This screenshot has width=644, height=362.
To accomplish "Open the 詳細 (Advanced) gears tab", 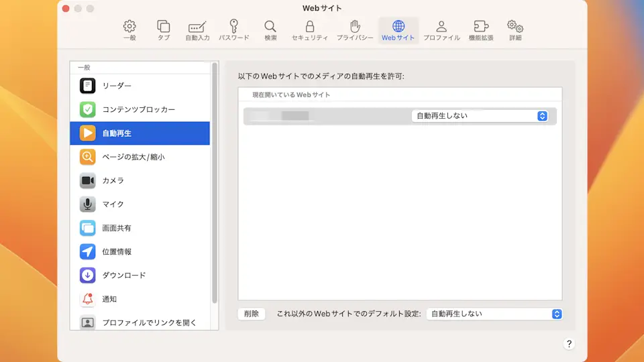I will 515,30.
